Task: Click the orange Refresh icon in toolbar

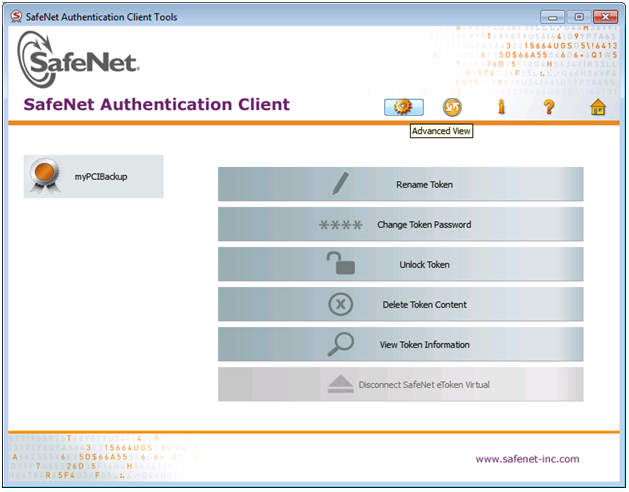Action: coord(453,107)
